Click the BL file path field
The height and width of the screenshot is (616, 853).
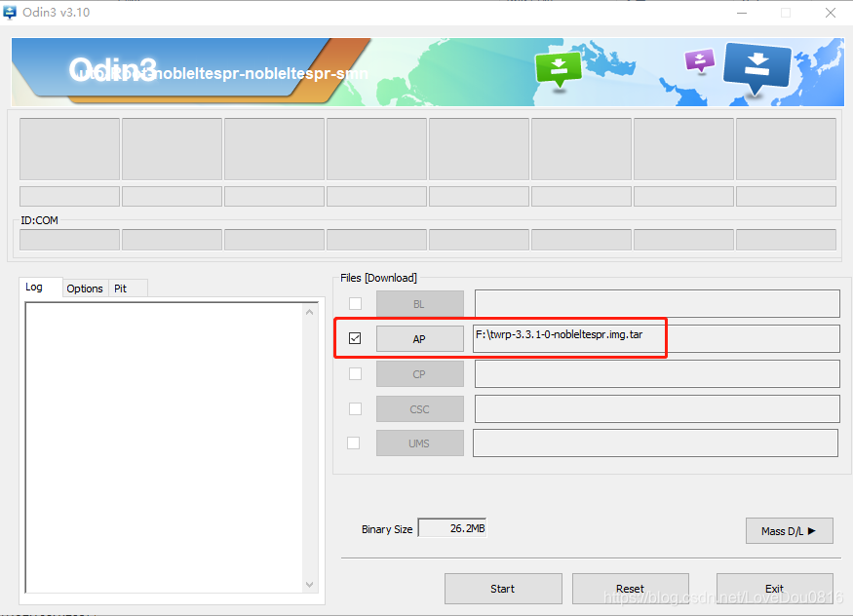(x=657, y=303)
